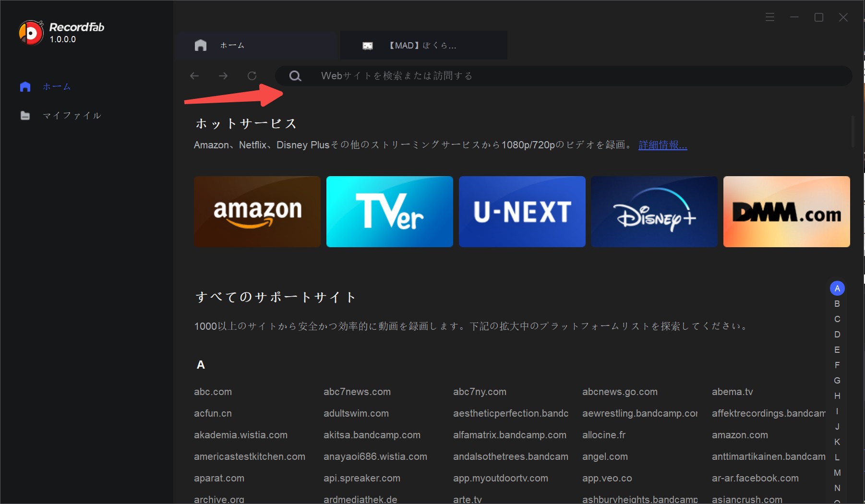The width and height of the screenshot is (865, 504).
Task: Open the americastestkitchen.com site link
Action: click(250, 456)
